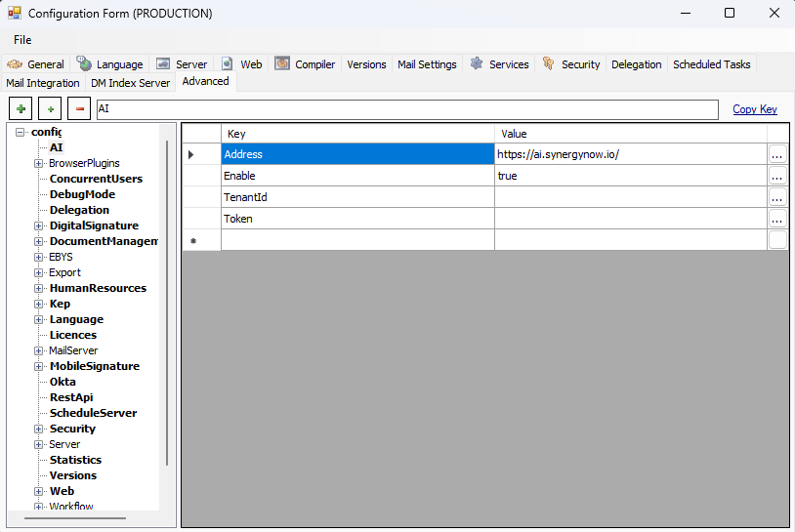Open the Language tab with globe icon
Screen dimensions: 795x532
(x=110, y=64)
